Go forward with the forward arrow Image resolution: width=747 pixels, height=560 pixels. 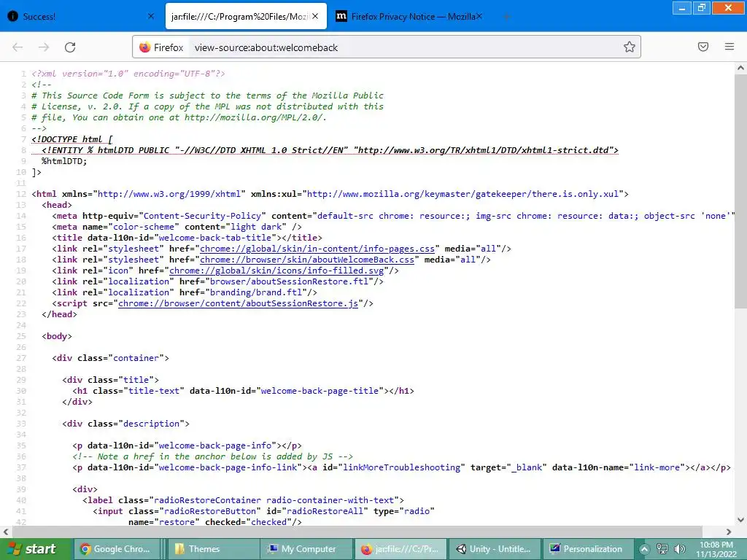(x=44, y=47)
